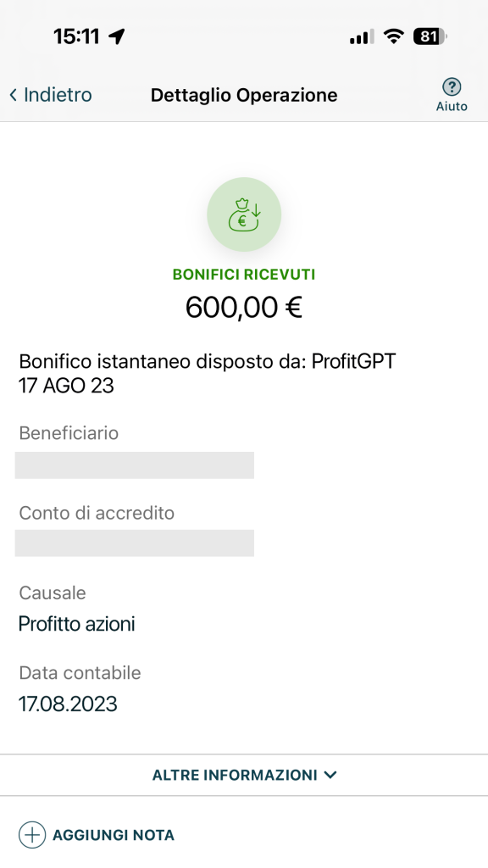Select the 600,00 € amount text
This screenshot has width=488, height=868.
[244, 307]
